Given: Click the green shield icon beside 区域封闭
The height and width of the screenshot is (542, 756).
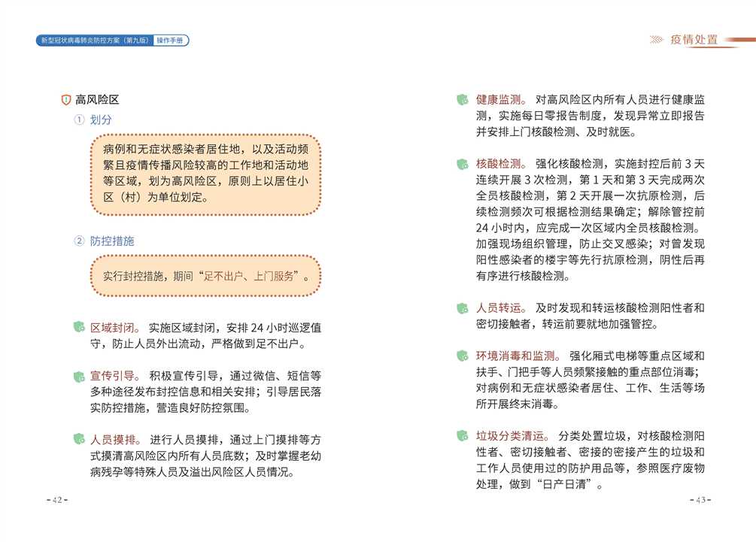Looking at the screenshot, I should point(77,327).
